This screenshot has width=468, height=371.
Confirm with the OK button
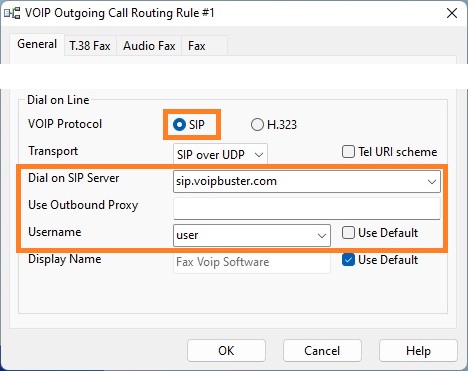click(x=226, y=351)
